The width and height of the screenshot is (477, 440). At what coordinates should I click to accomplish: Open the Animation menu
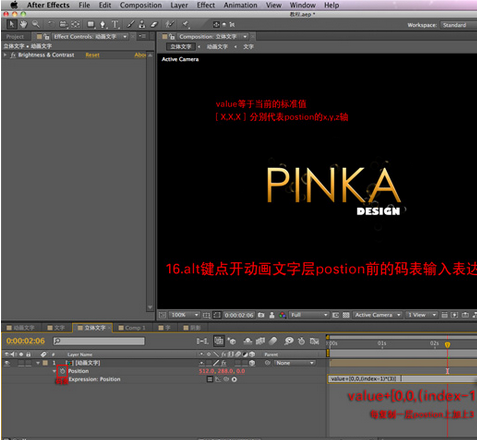(x=240, y=5)
